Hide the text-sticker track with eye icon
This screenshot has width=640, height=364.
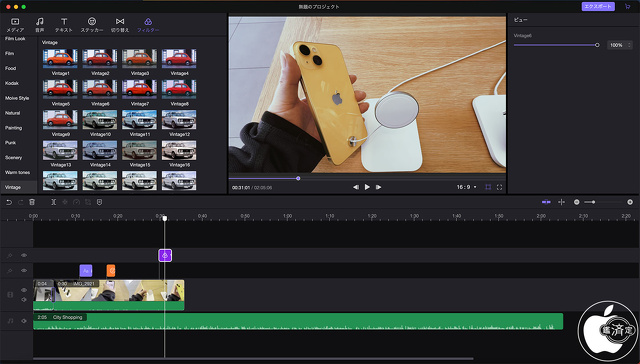point(24,271)
